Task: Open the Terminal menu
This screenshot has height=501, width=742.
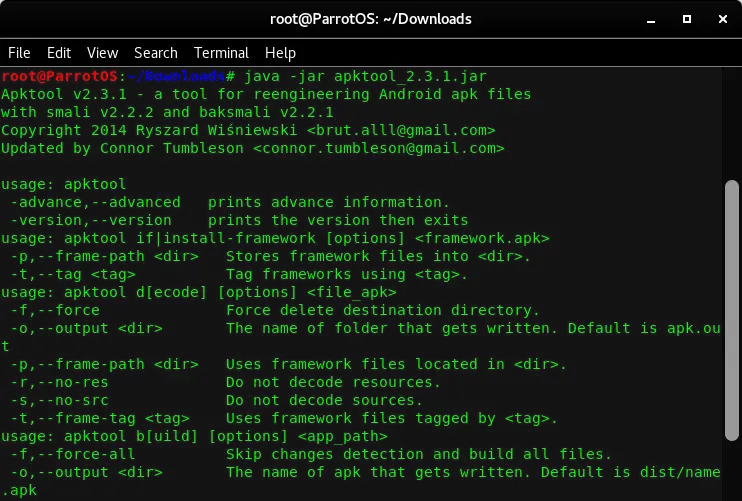Action: tap(221, 53)
